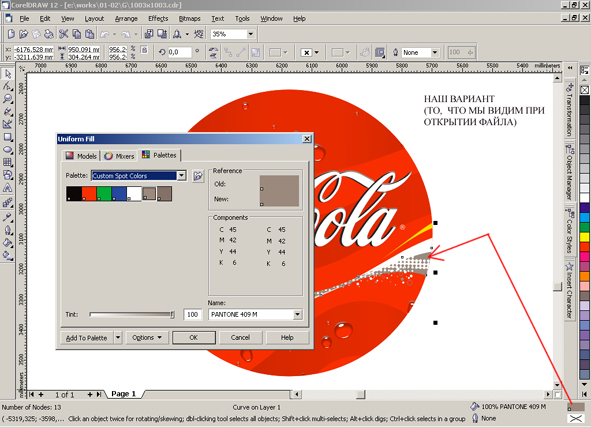
Task: Select the Basic Shapes tool
Action: [8, 175]
